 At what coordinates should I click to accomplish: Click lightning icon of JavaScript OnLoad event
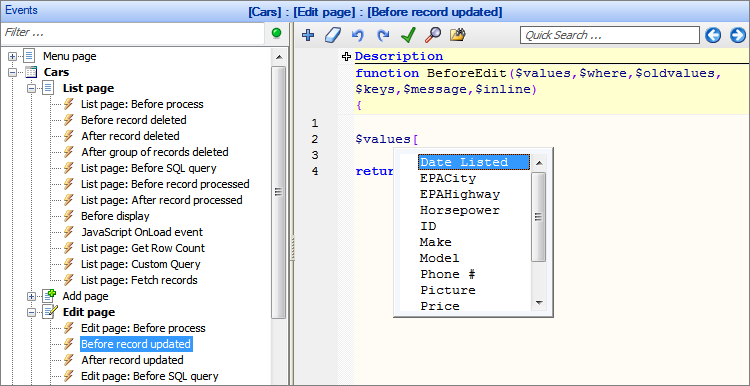[x=69, y=232]
